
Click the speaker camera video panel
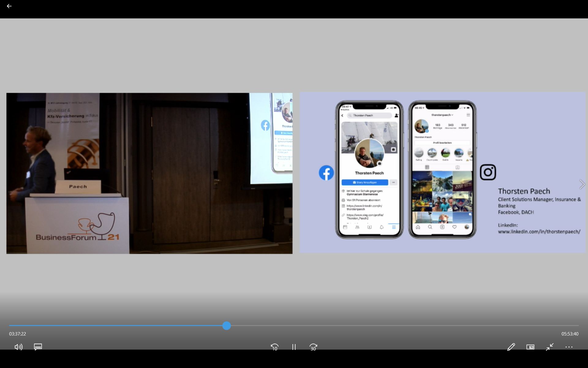click(x=149, y=173)
